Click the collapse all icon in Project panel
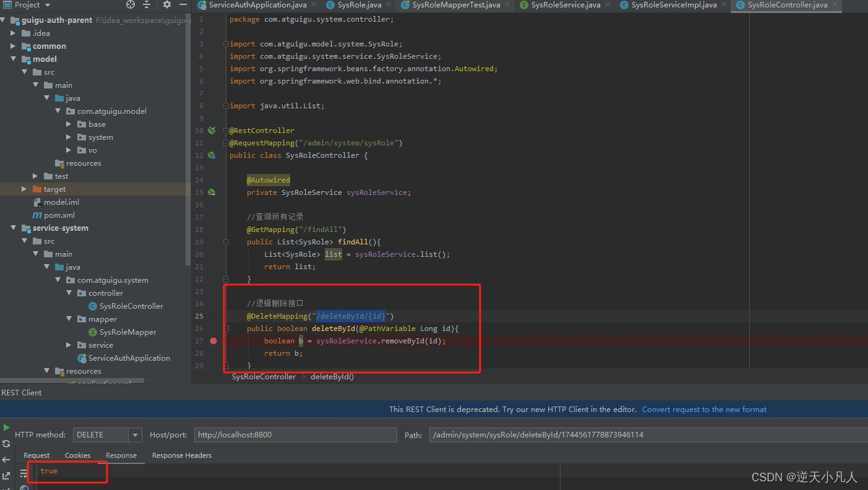This screenshot has width=868, height=490. click(147, 5)
